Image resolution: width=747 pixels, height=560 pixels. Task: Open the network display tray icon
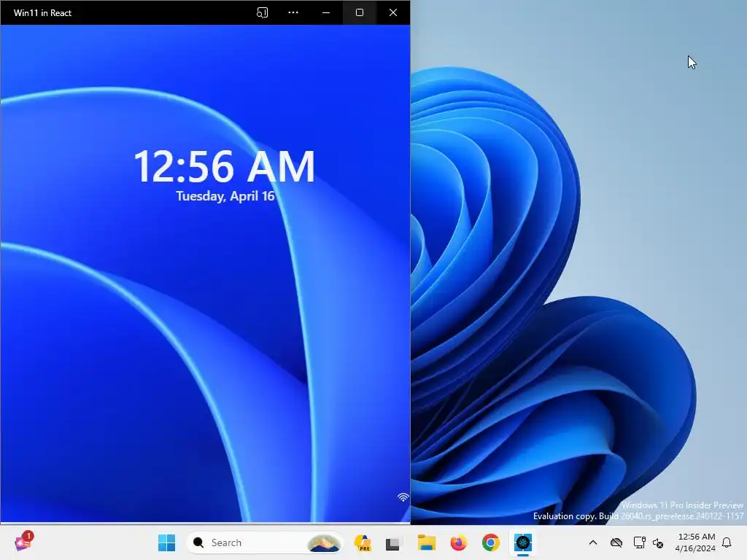pyautogui.click(x=639, y=542)
